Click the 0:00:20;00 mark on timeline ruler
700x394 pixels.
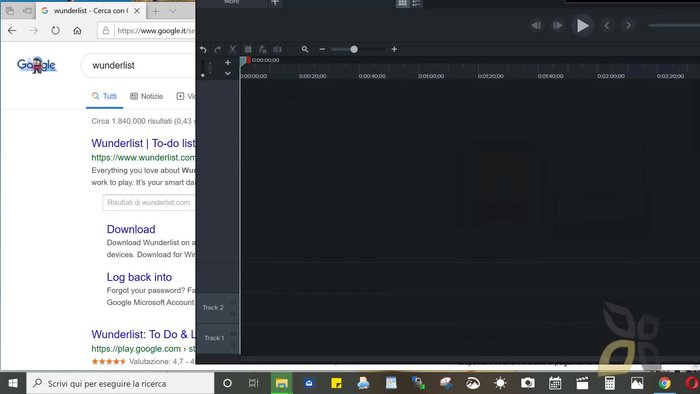(312, 76)
